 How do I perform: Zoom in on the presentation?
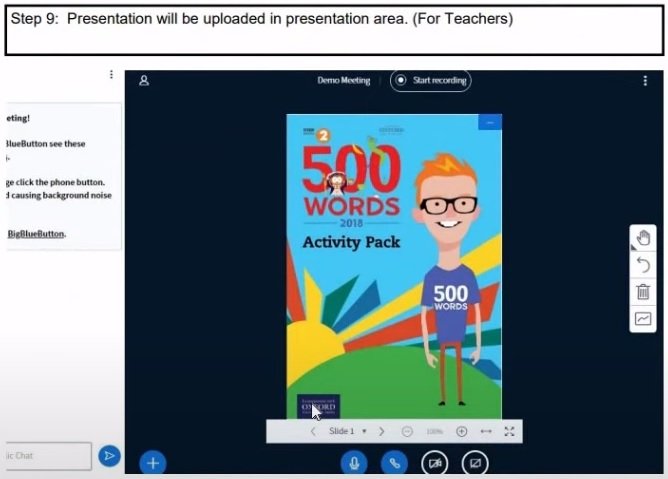461,431
